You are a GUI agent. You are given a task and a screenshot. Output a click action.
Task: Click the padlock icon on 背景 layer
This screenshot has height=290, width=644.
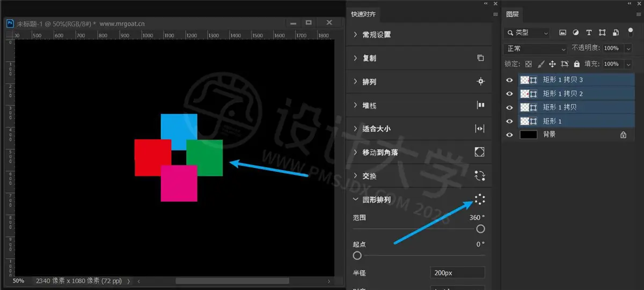(623, 135)
